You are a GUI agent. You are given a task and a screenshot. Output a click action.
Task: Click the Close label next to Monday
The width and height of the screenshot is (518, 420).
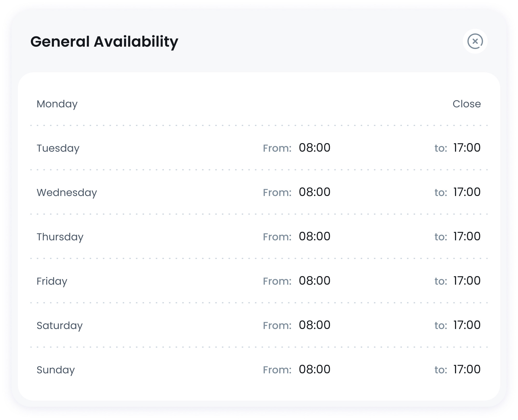(467, 104)
